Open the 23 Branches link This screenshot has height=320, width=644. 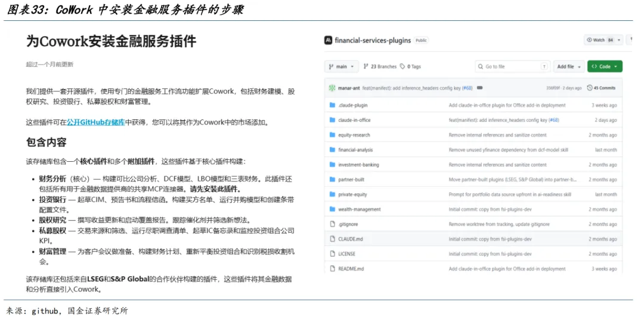380,67
